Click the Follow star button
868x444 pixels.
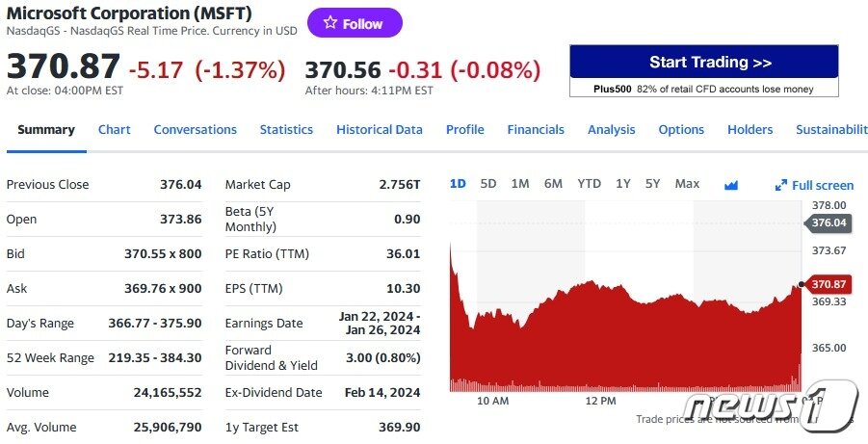click(x=355, y=23)
